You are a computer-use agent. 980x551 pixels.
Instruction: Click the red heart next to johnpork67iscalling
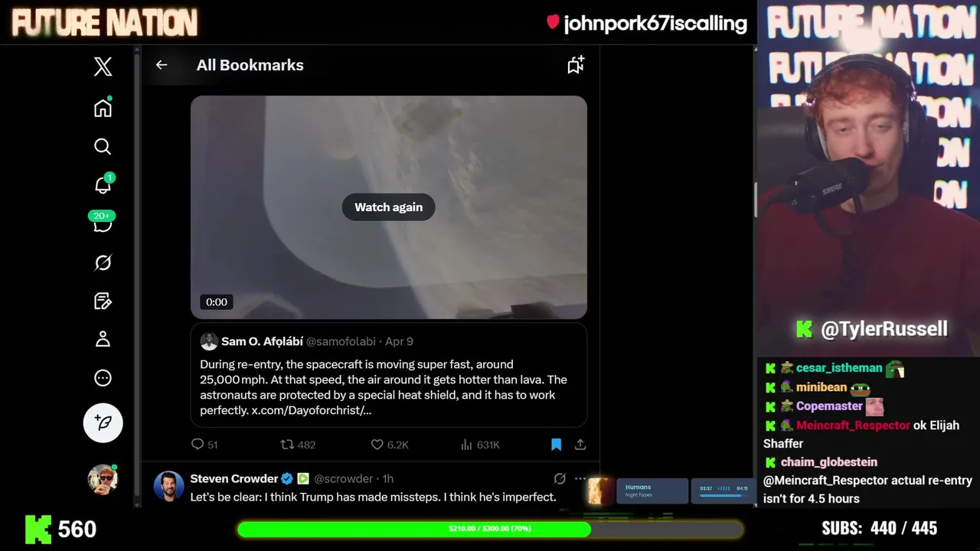(x=553, y=22)
